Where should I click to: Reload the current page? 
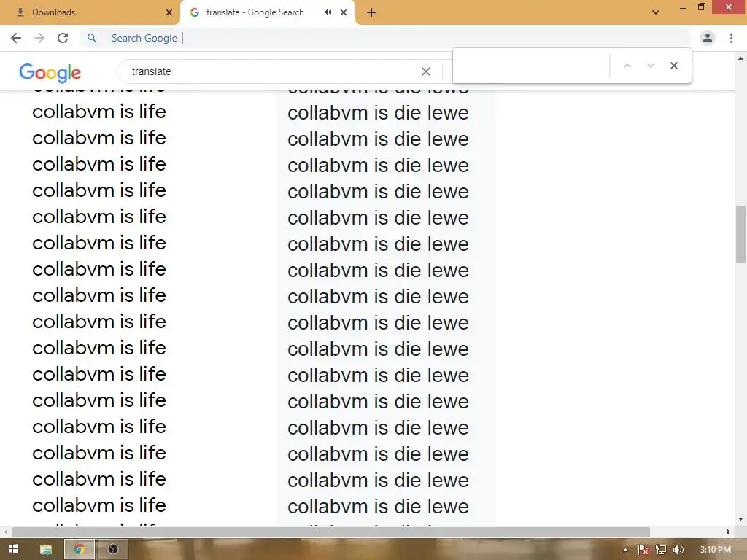pos(63,38)
